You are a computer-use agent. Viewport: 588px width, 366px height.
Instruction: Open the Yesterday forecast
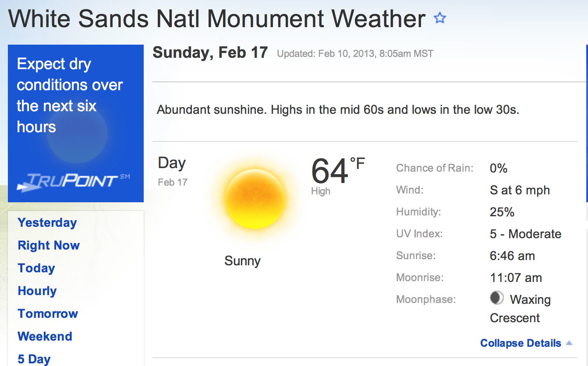pyautogui.click(x=47, y=222)
